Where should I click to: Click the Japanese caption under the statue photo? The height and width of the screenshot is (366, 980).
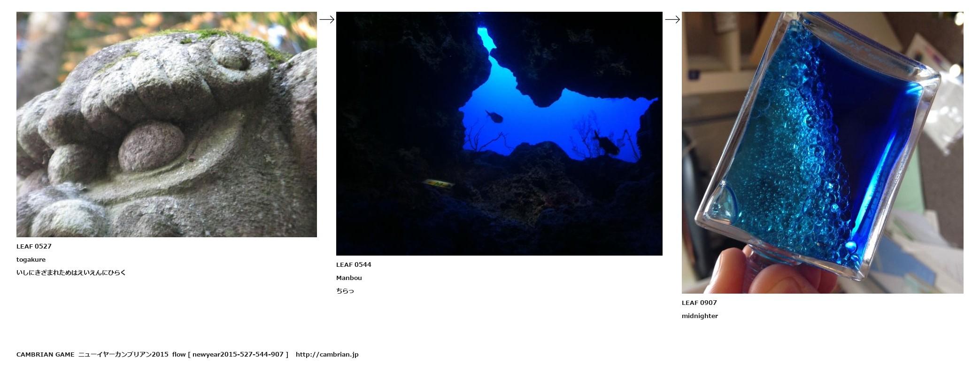point(71,273)
